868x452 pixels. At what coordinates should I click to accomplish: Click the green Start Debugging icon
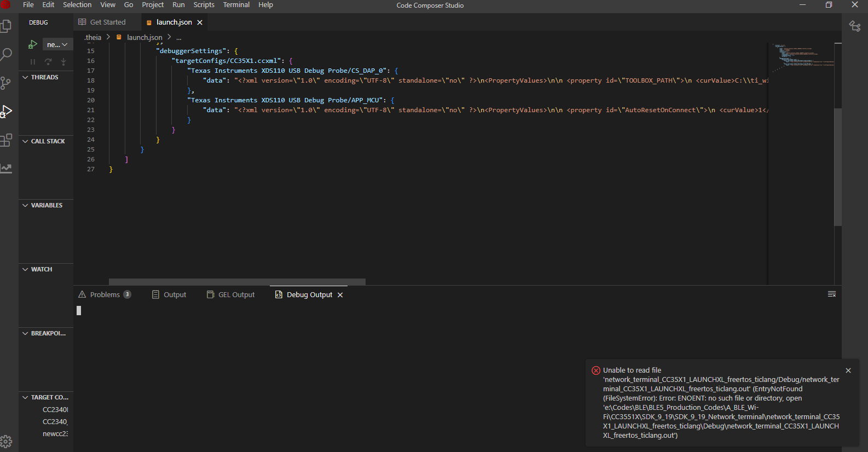coord(33,44)
